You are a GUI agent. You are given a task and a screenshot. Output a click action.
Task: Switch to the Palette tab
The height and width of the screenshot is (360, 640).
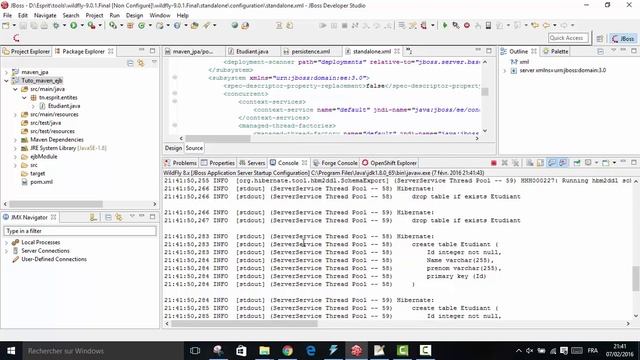555,51
